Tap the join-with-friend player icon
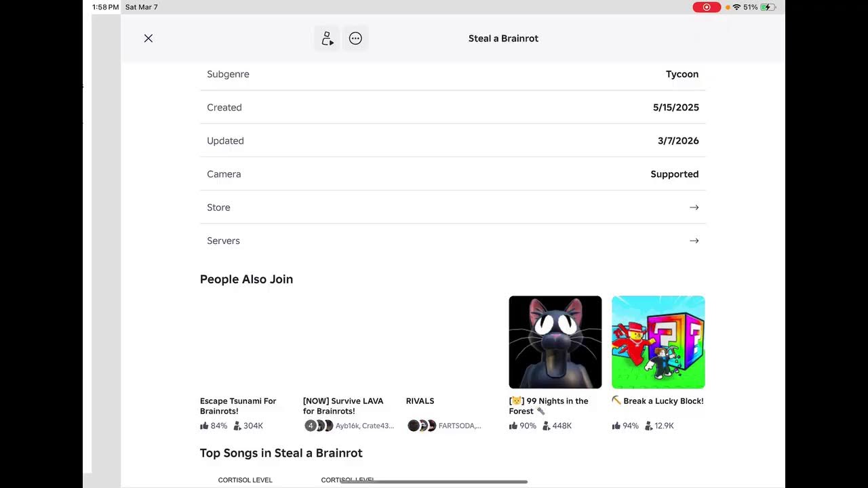Image resolution: width=868 pixels, height=488 pixels. pos(328,39)
